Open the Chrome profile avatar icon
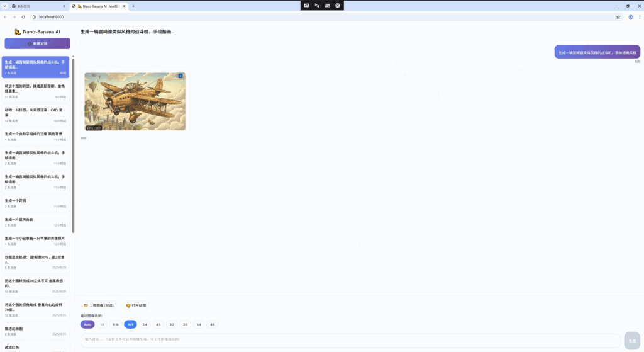This screenshot has height=352, width=644. pyautogui.click(x=630, y=17)
